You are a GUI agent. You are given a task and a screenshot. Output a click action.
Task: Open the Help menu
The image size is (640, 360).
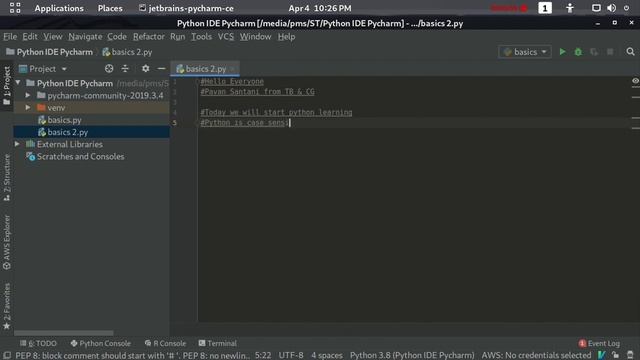287,36
